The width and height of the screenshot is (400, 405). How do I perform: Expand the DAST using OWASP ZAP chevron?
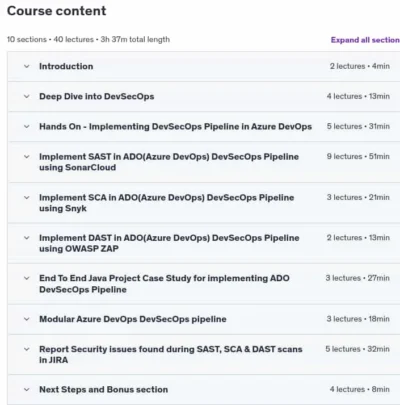[x=27, y=238]
